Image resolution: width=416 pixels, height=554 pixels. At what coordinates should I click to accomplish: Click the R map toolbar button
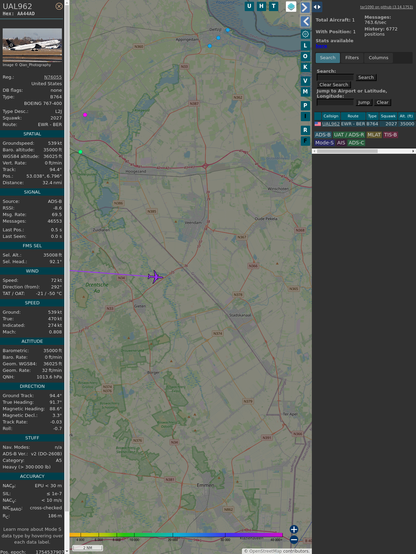pyautogui.click(x=305, y=130)
